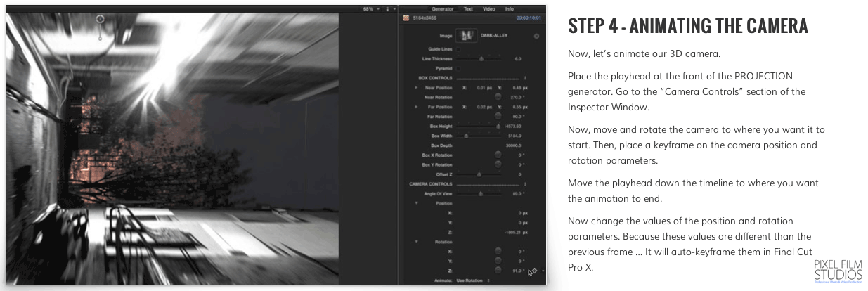This screenshot has width=868, height=291.
Task: Click the Far Rotation value 90.0
Action: pyautogui.click(x=519, y=117)
